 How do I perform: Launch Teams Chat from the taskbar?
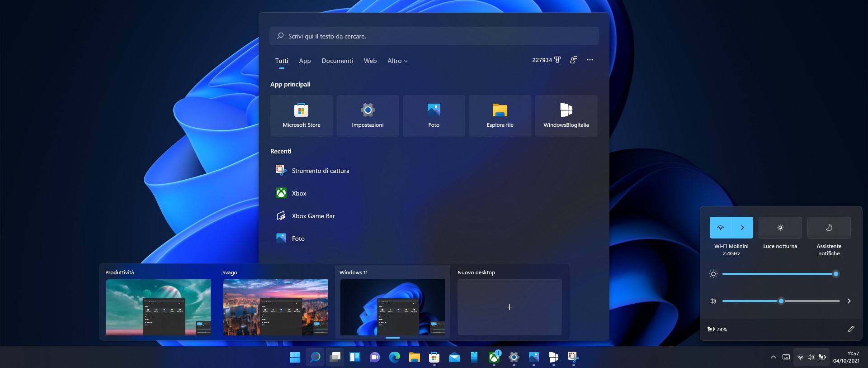pyautogui.click(x=375, y=357)
